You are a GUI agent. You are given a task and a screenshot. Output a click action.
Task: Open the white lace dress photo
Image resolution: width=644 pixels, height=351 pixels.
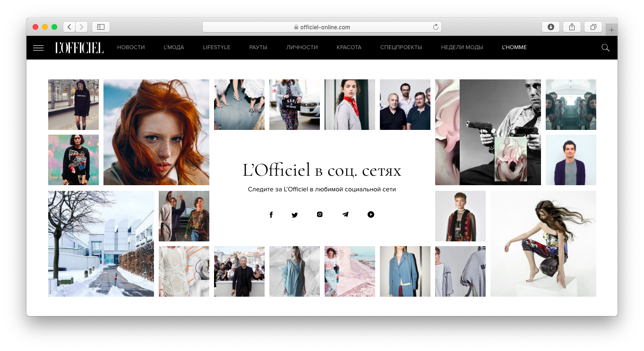pyautogui.click(x=184, y=271)
